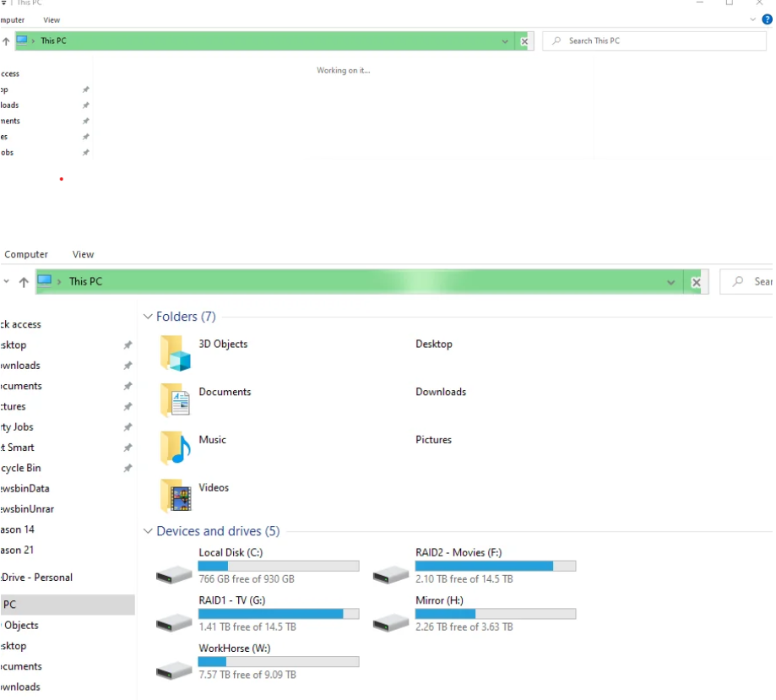The height and width of the screenshot is (700, 776).
Task: Select Get Smart in lower sidebar
Action: pos(18,448)
